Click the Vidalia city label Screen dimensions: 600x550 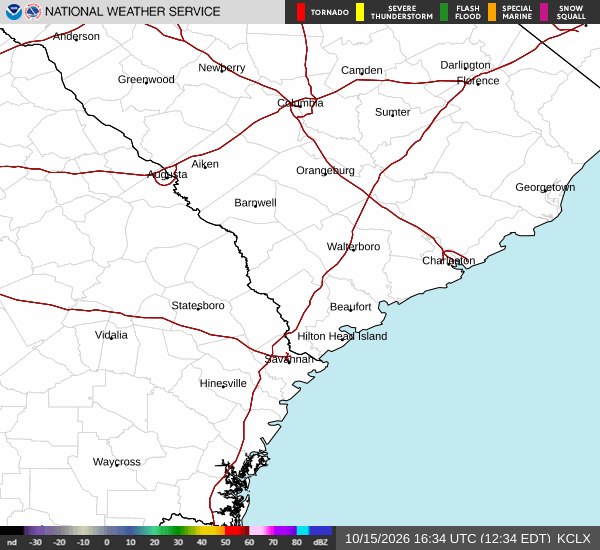111,335
